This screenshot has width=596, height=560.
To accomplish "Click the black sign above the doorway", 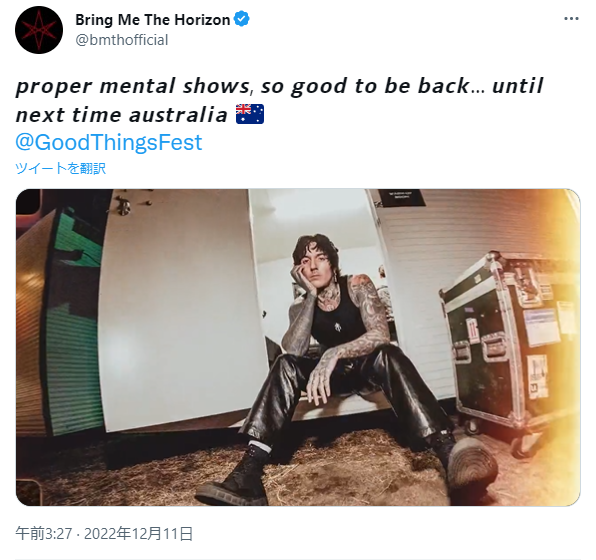I will click(401, 197).
